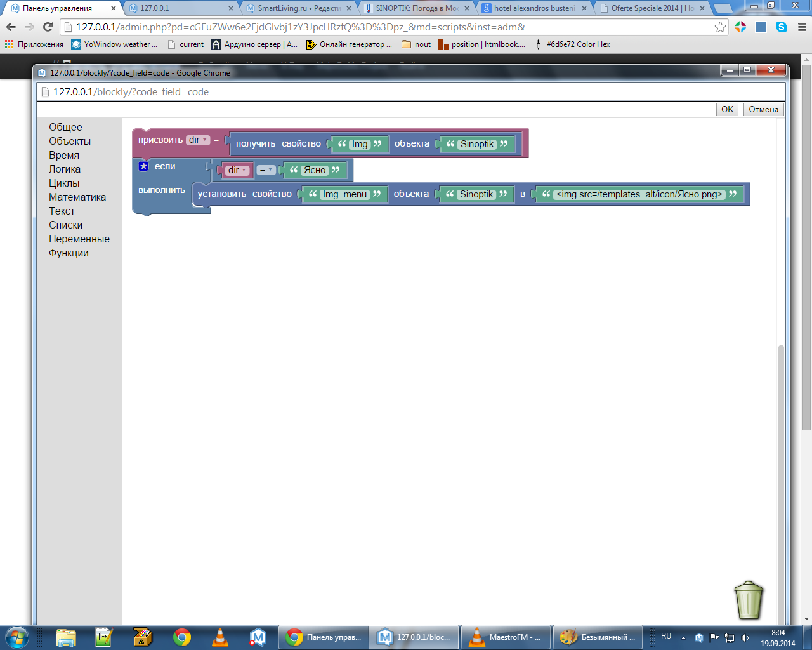Edit Sinoptik text in установить свойство block
This screenshot has width=812, height=650.
(476, 194)
